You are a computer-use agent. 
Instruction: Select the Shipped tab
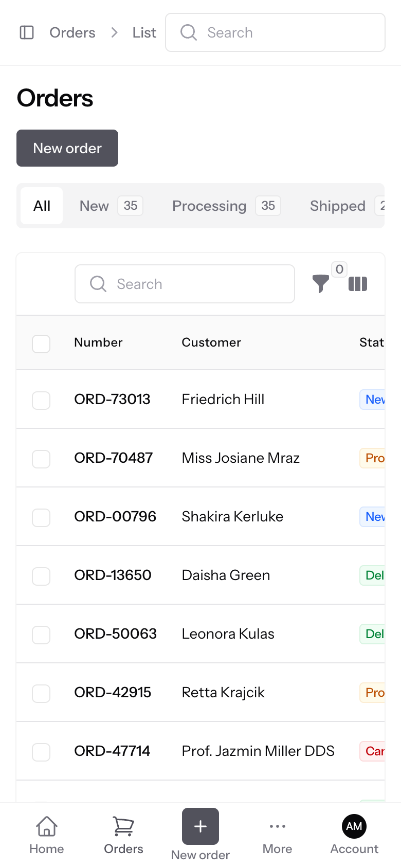click(x=344, y=206)
